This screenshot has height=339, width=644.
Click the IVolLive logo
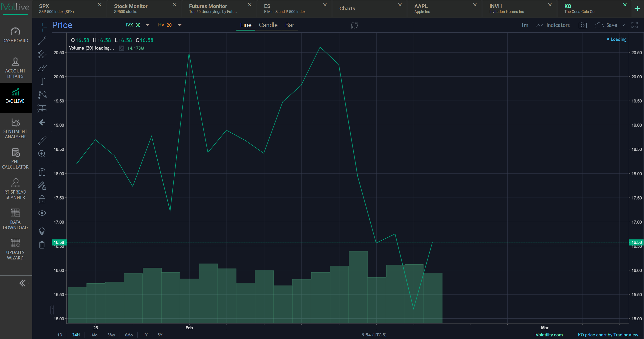pyautogui.click(x=15, y=7)
